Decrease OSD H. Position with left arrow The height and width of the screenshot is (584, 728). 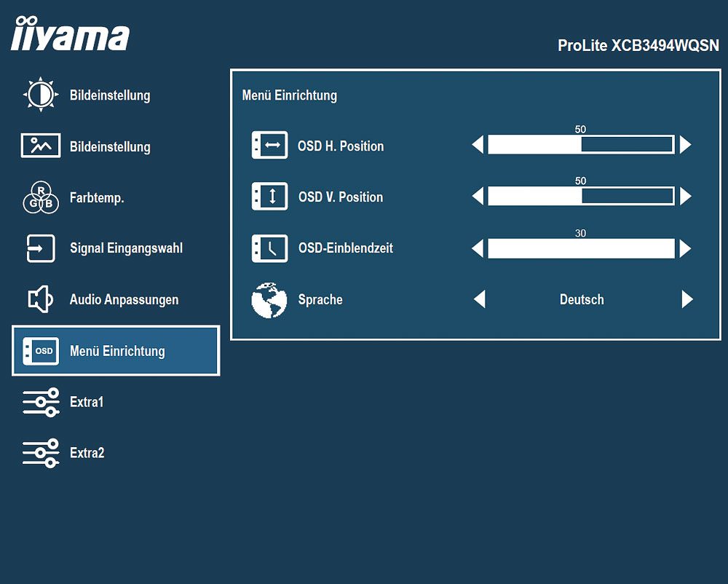point(478,144)
